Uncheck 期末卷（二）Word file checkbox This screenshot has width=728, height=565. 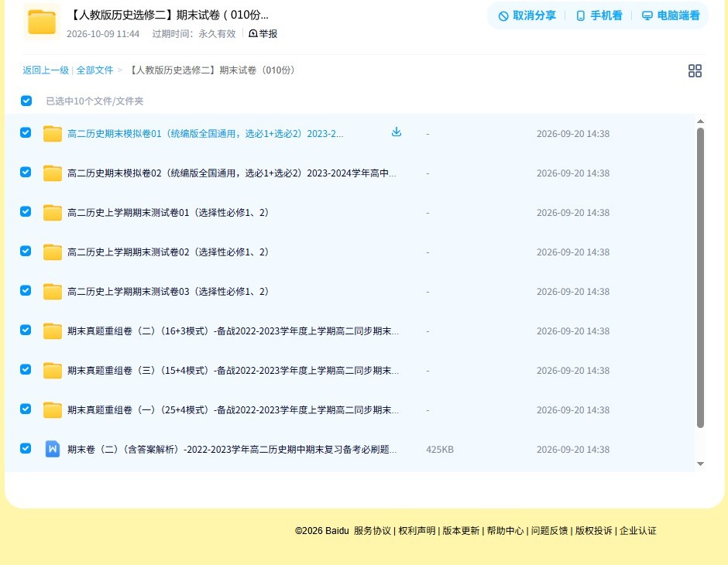(26, 448)
